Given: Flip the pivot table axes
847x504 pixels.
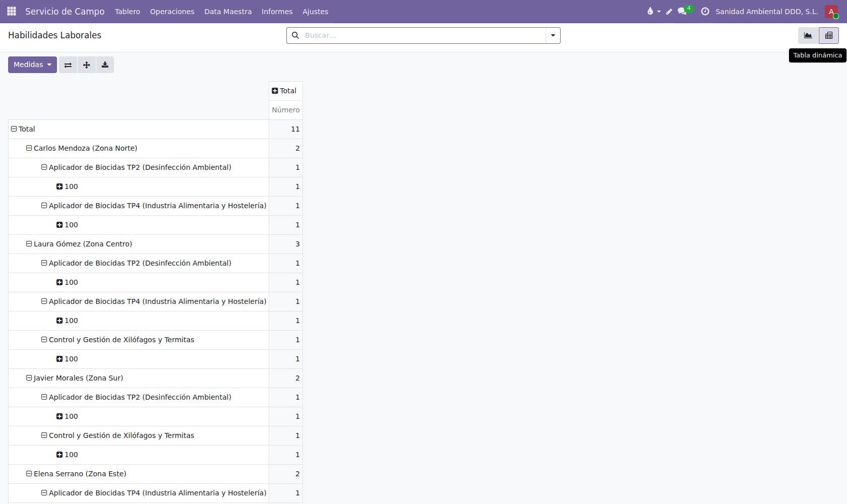Looking at the screenshot, I should 68,65.
